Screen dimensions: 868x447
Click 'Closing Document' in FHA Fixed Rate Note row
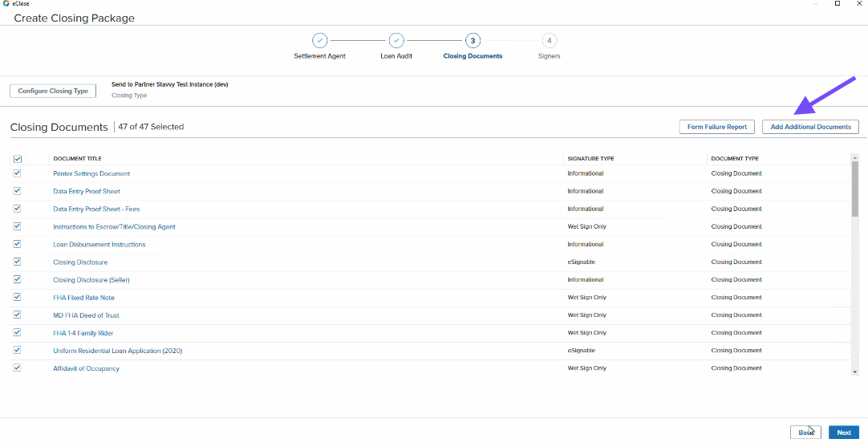pos(736,298)
